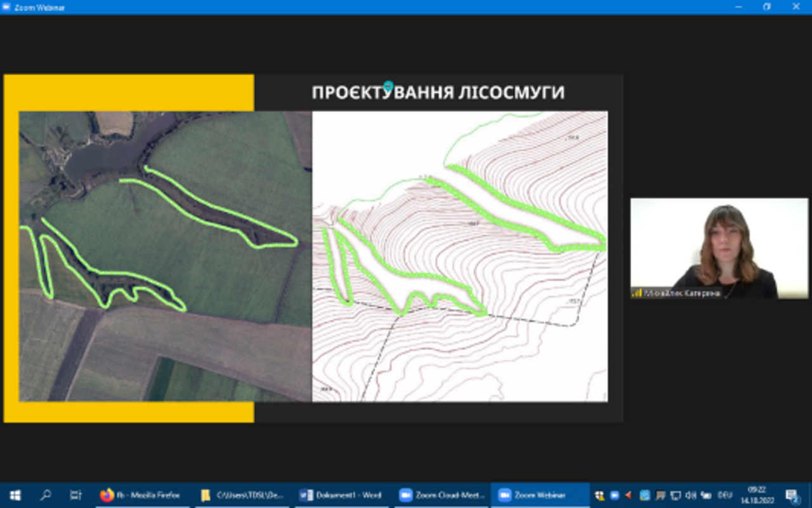Switch to the Zoom Cloud Meetings taskbar window
812x508 pixels.
tap(442, 495)
